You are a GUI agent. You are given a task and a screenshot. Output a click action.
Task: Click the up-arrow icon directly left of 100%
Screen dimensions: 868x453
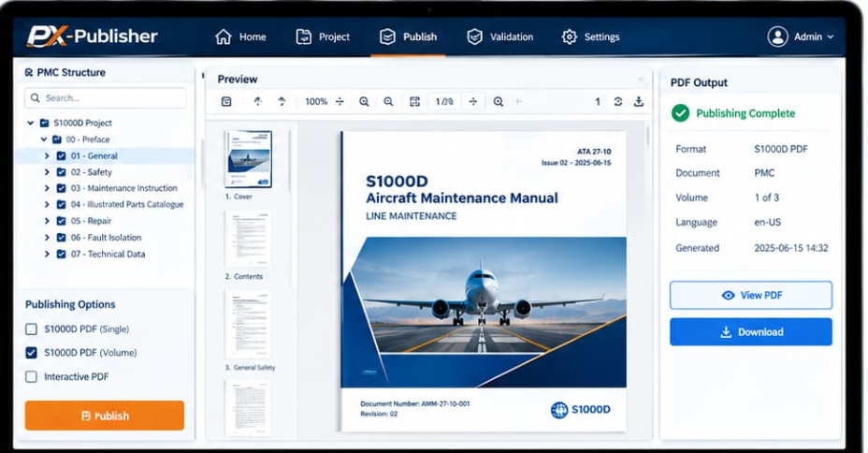282,101
